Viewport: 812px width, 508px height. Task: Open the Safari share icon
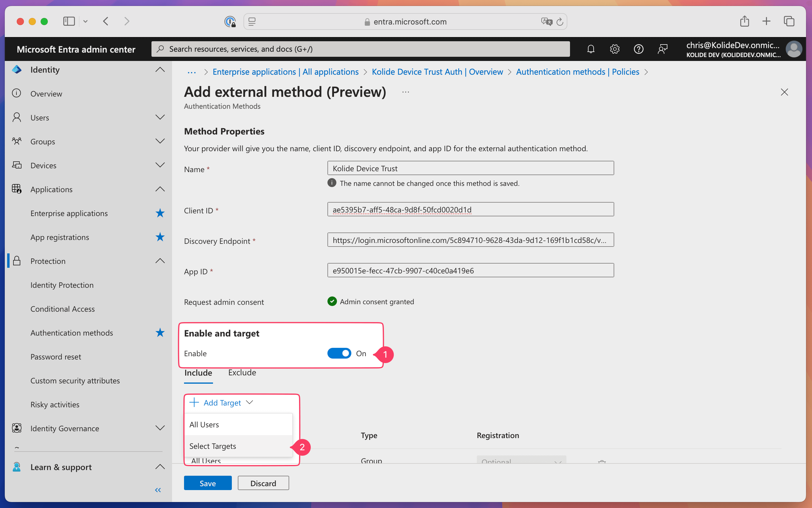pos(744,22)
